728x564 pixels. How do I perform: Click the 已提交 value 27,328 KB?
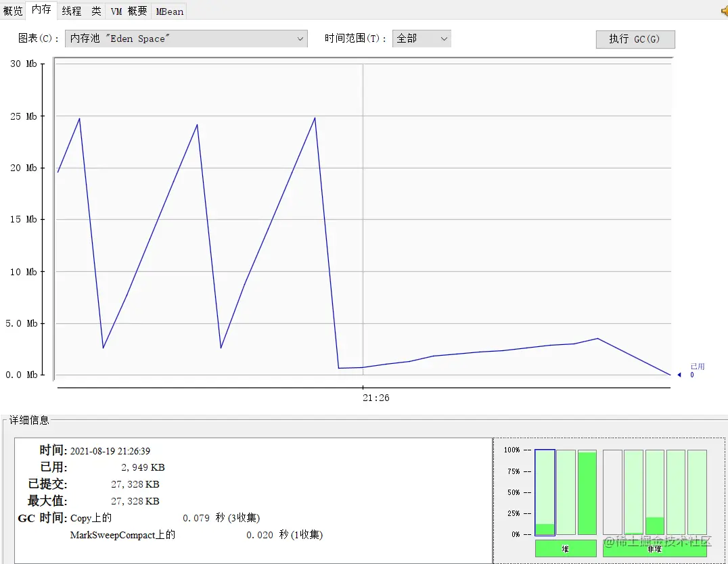pos(135,485)
